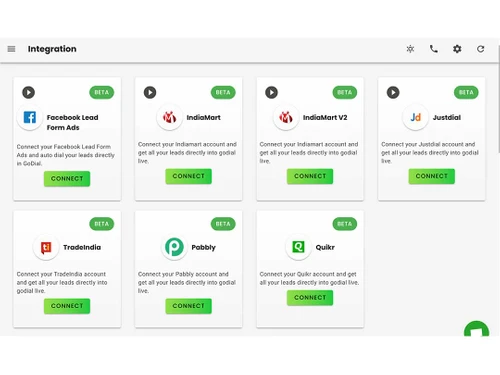Click the page vertical scrollbar
Viewport: 500px width, 375px height.
click(x=499, y=100)
